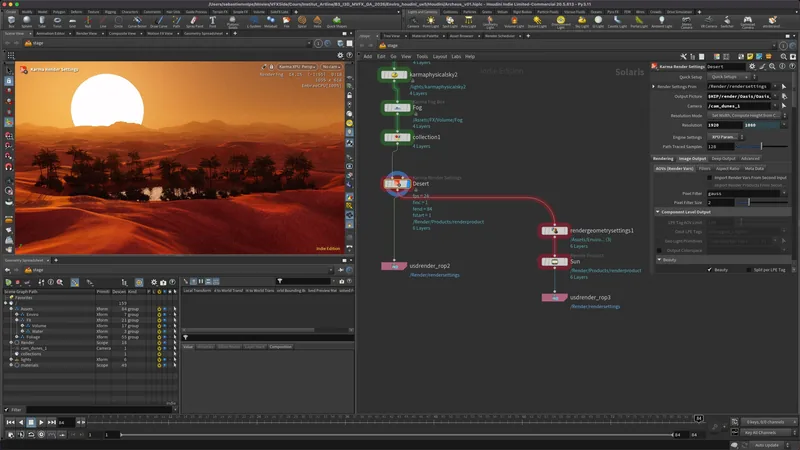Select the Tube shelf tool

[x=42, y=21]
